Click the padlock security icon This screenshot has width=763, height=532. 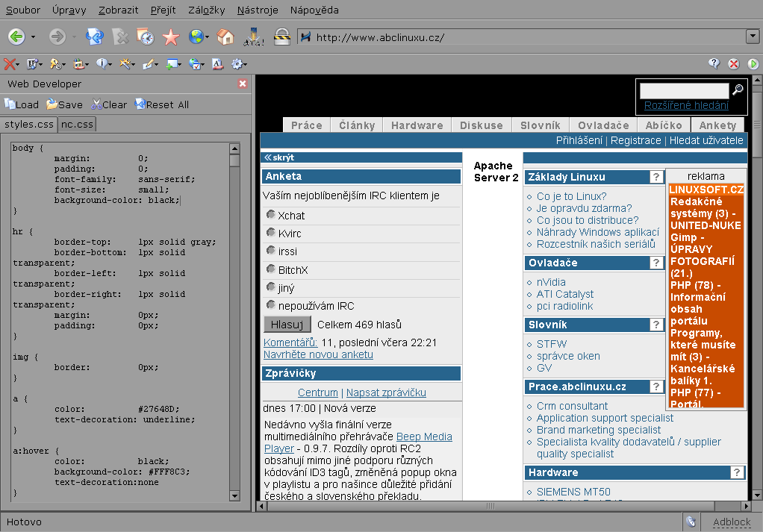[281, 37]
